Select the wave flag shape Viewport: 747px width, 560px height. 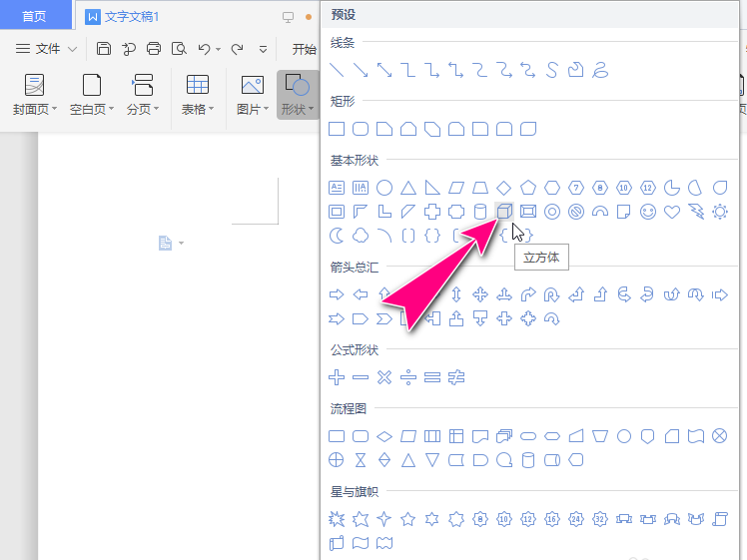click(361, 543)
